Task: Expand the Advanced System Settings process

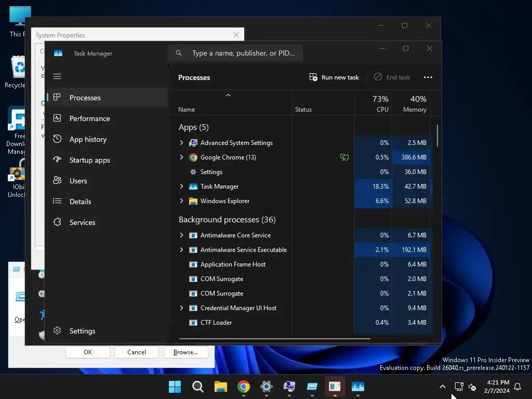Action: point(181,143)
